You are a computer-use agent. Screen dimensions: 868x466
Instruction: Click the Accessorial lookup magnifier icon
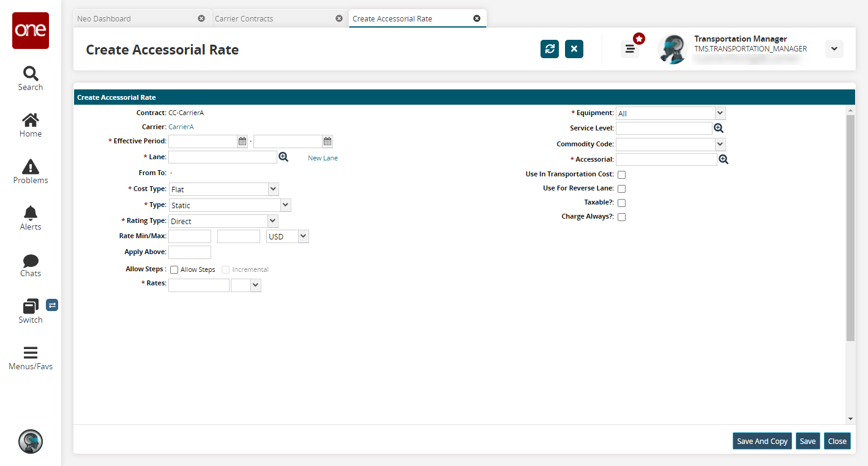[x=724, y=159]
